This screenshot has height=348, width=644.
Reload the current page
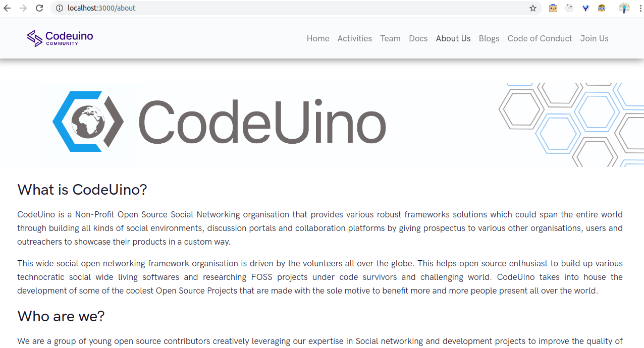(39, 8)
